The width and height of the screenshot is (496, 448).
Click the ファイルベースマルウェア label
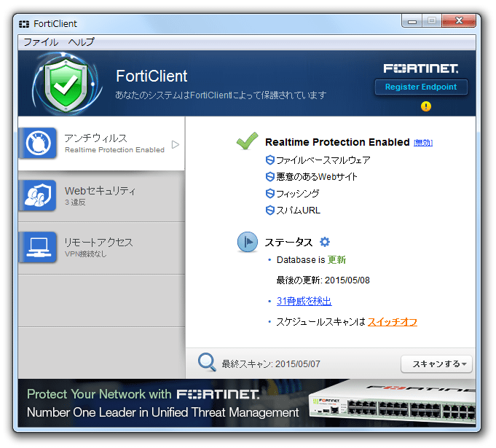[x=323, y=160]
